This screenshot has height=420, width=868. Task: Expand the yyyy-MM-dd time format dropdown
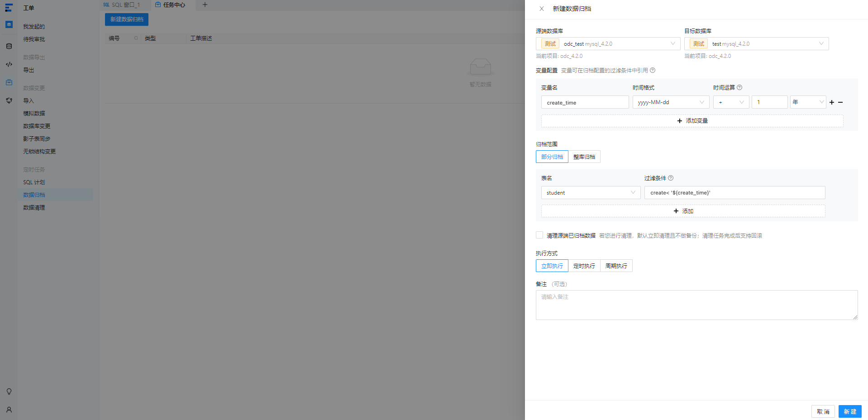(671, 102)
